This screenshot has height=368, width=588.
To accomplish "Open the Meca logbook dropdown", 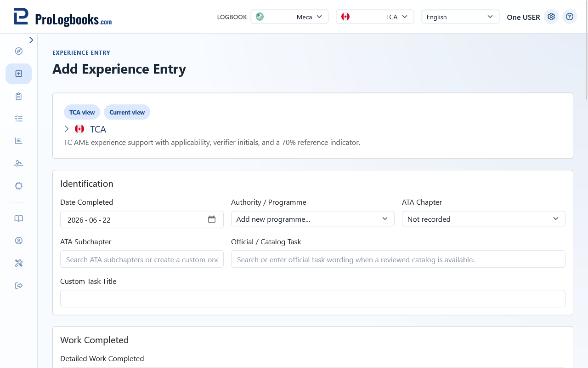I will (289, 17).
